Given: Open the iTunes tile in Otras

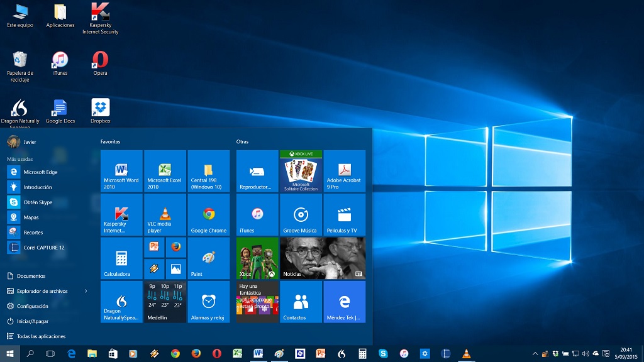Looking at the screenshot, I should tap(257, 214).
